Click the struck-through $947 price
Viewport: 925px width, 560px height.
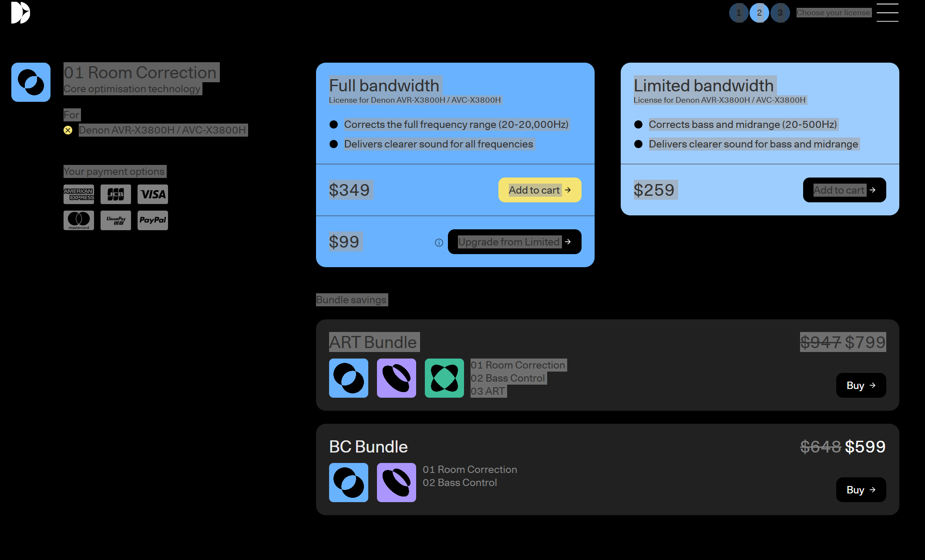click(821, 342)
